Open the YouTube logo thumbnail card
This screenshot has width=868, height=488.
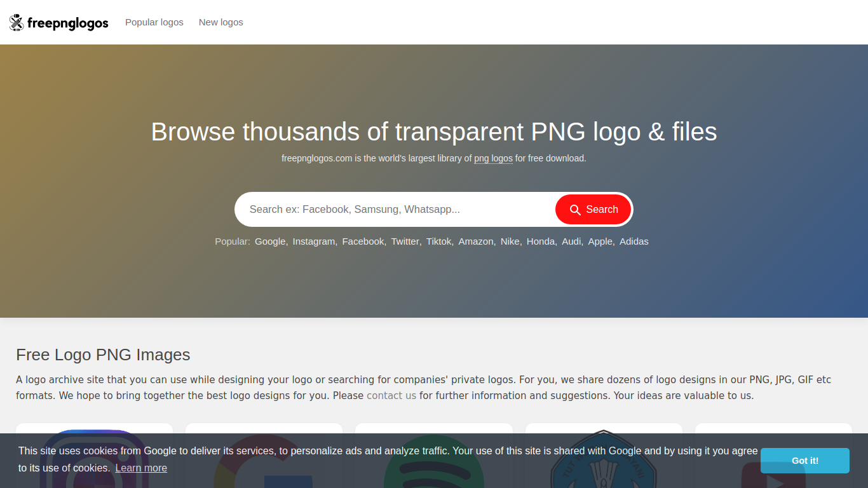pos(773,456)
